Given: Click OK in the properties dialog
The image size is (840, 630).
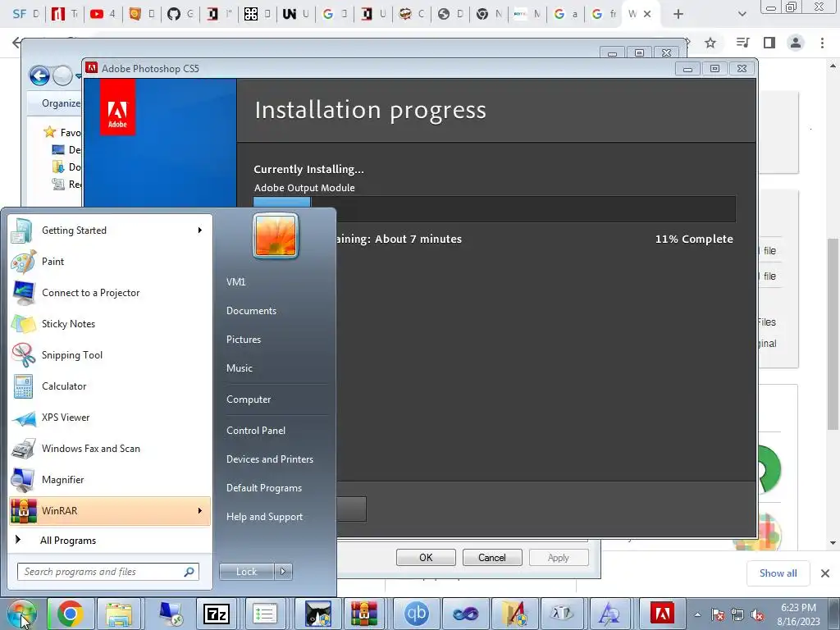Looking at the screenshot, I should [426, 558].
